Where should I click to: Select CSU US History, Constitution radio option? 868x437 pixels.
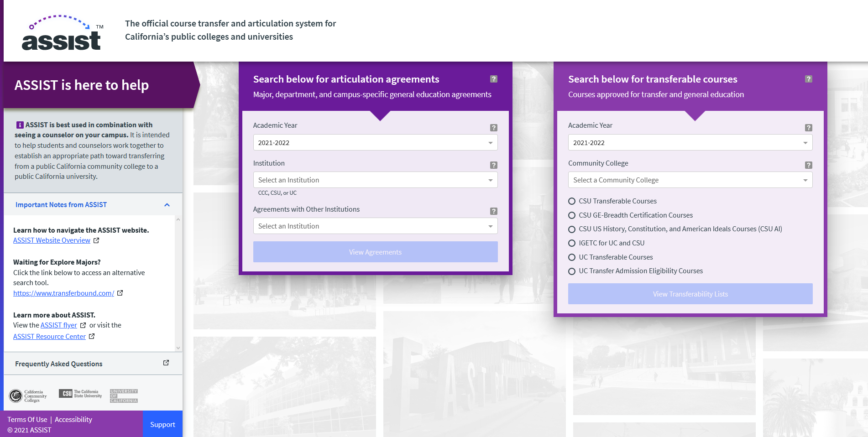coord(571,229)
